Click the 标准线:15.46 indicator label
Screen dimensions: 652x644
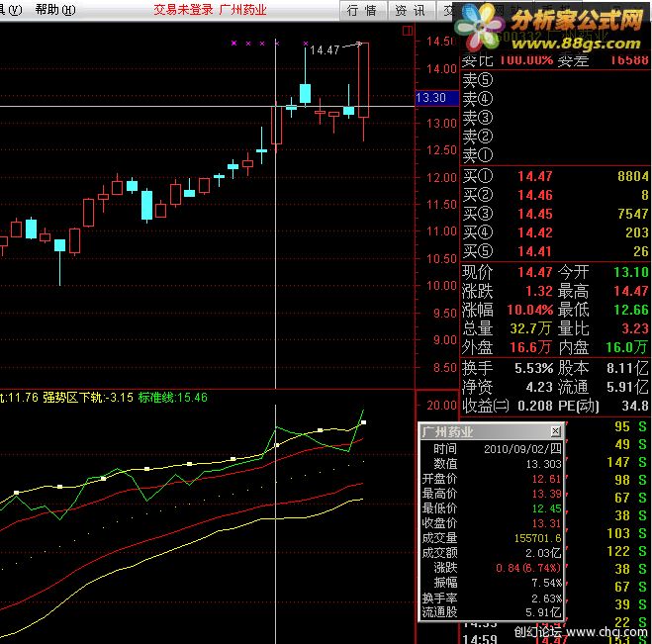172,398
